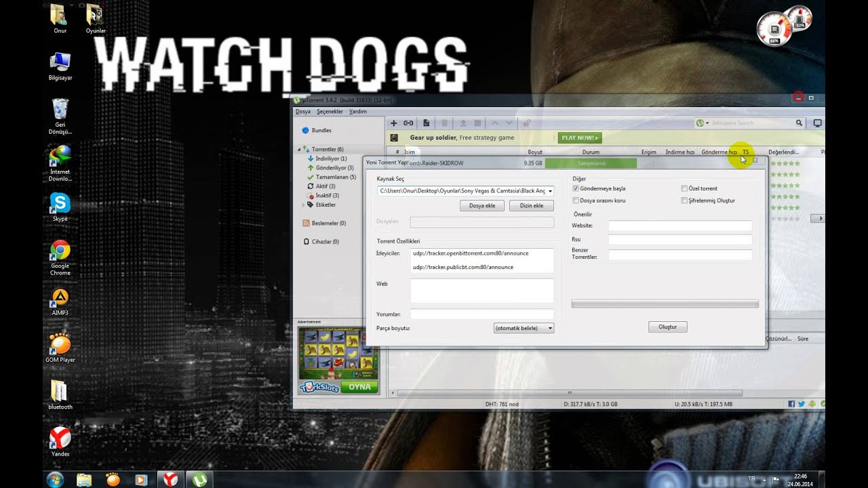Screen dimensions: 868x488
Task: Select Tamamlanan (5) category
Action: pos(332,177)
